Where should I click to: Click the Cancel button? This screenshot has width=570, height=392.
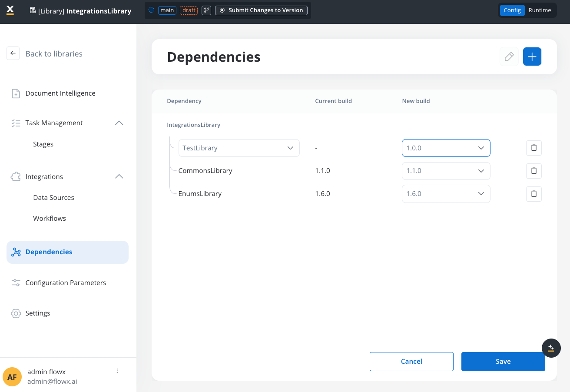(411, 362)
